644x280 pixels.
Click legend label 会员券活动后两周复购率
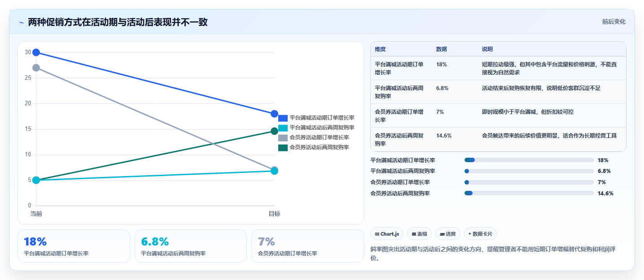click(319, 147)
